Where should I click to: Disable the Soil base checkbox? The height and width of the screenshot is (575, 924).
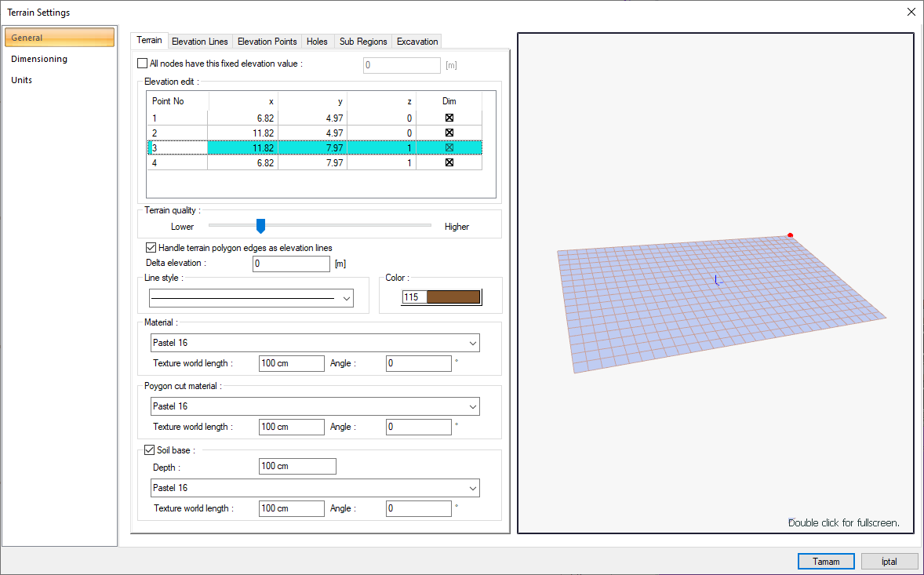coord(150,450)
